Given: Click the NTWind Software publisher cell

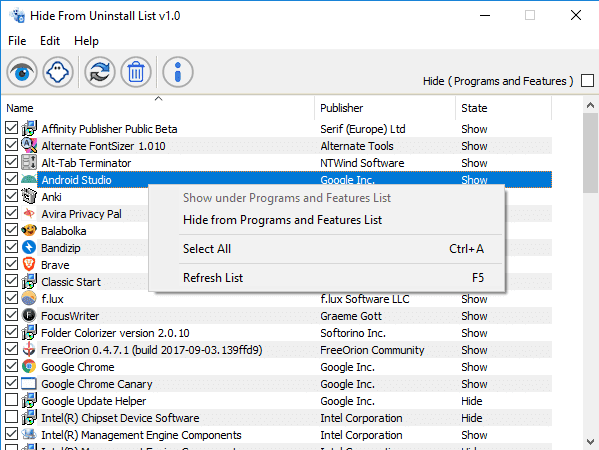Looking at the screenshot, I should (x=362, y=163).
